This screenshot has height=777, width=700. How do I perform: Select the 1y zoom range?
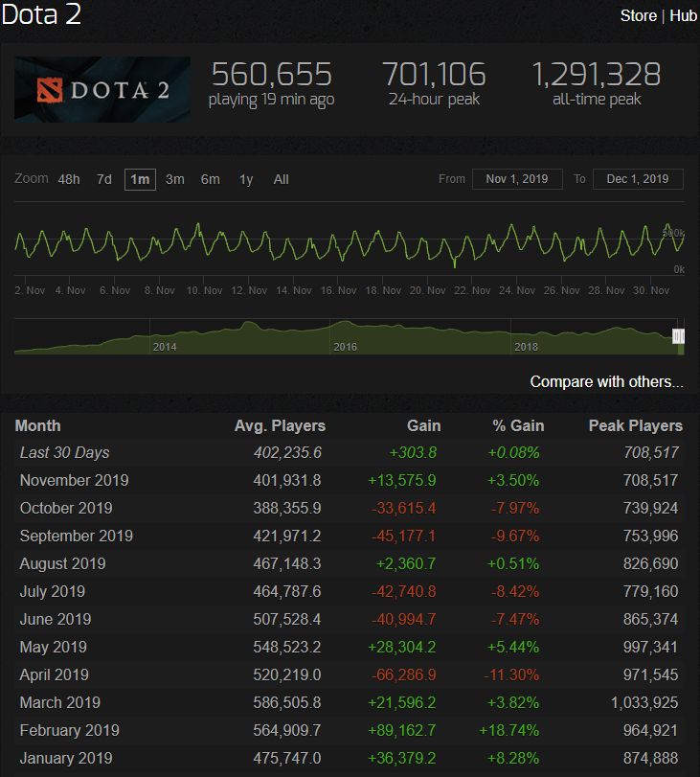coord(246,179)
